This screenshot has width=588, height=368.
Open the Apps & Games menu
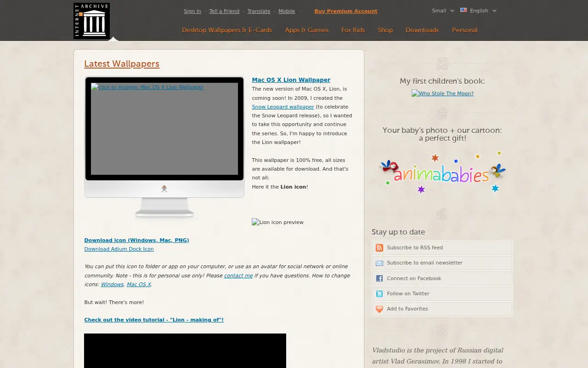tap(307, 30)
